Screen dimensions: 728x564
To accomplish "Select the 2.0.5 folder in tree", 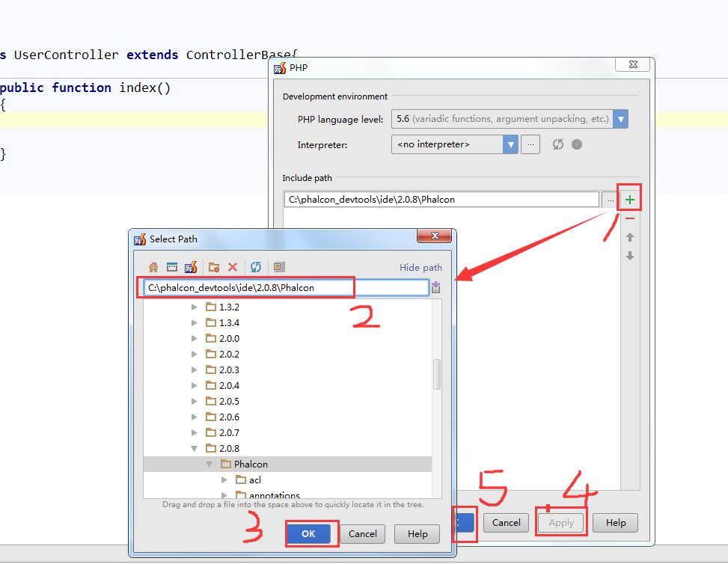I will click(229, 402).
